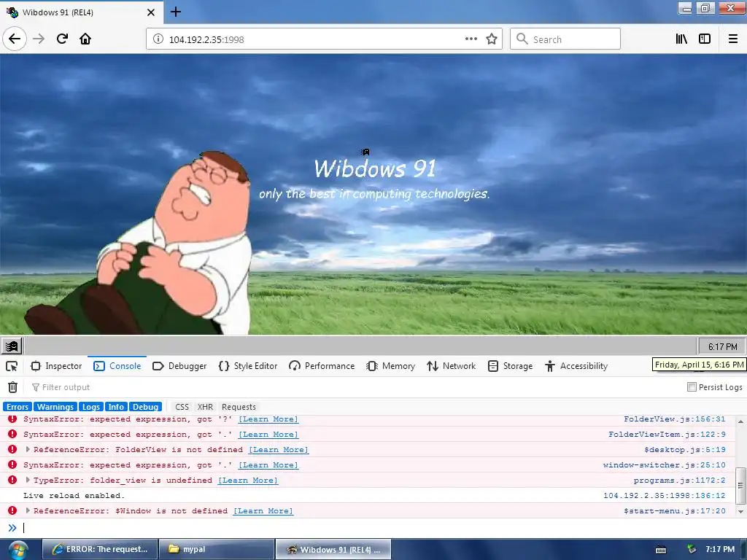Select the Console tab
Image resolution: width=747 pixels, height=560 pixels.
pyautogui.click(x=117, y=366)
